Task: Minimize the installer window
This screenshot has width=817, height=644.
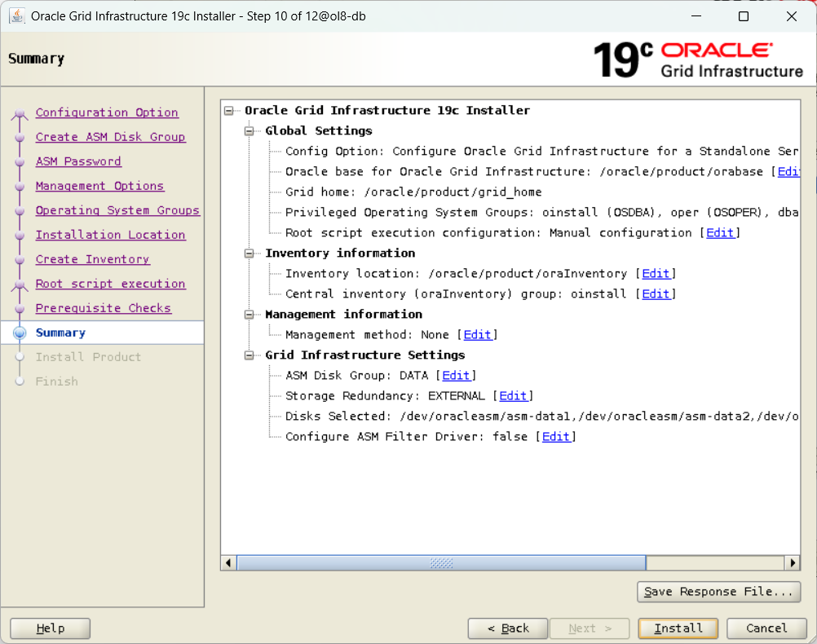Action: click(x=696, y=16)
